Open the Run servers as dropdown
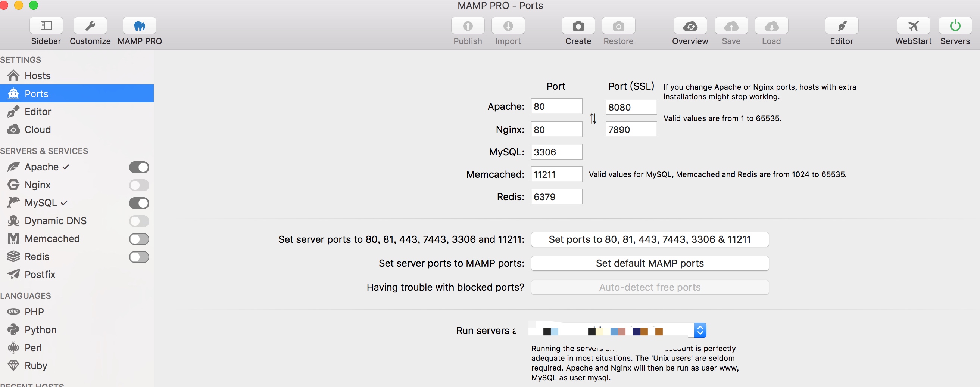Image resolution: width=980 pixels, height=387 pixels. (x=618, y=330)
